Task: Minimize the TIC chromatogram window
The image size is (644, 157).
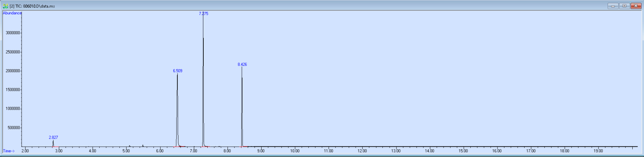Action: pyautogui.click(x=613, y=6)
